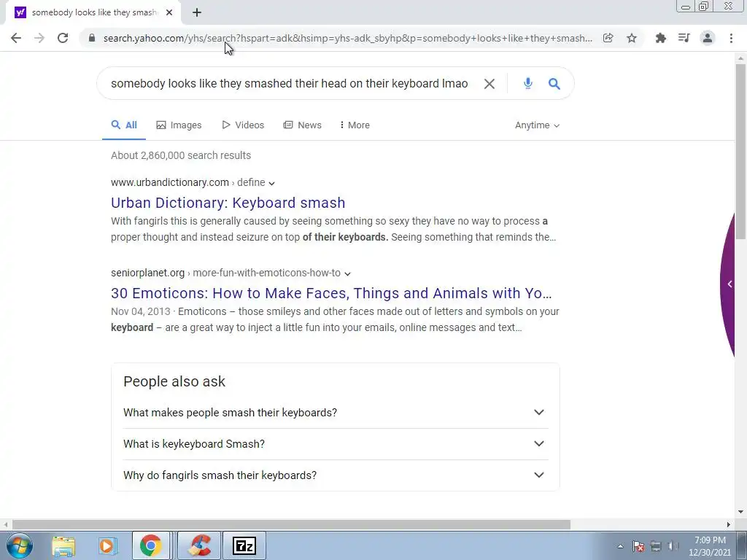The image size is (747, 560).
Task: Open the Chrome profile avatar
Action: tap(708, 38)
